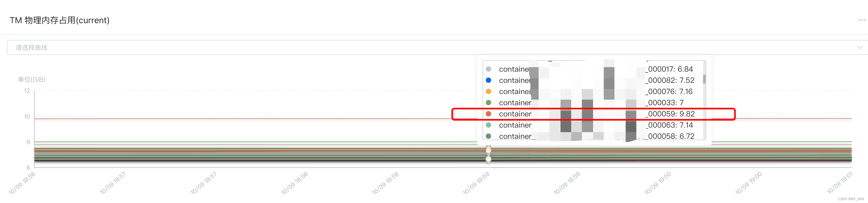The height and width of the screenshot is (203, 868).
Task: Select tooltip value _000063: 7.14
Action: click(669, 125)
